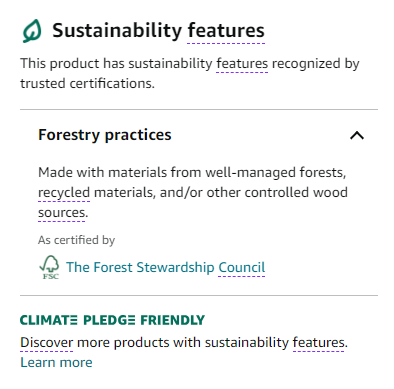The width and height of the screenshot is (394, 389).
Task: Click the underlined word Council
Action: [242, 267]
